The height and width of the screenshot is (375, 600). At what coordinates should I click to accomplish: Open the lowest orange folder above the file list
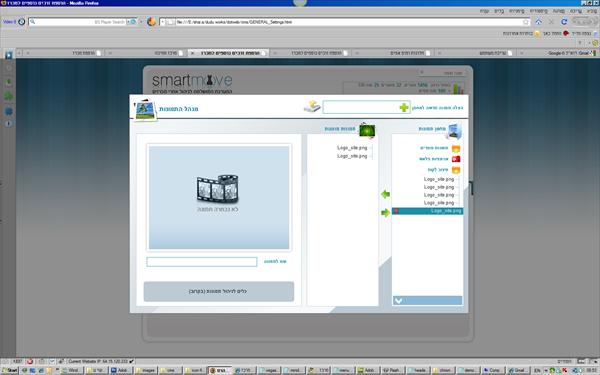tap(456, 170)
